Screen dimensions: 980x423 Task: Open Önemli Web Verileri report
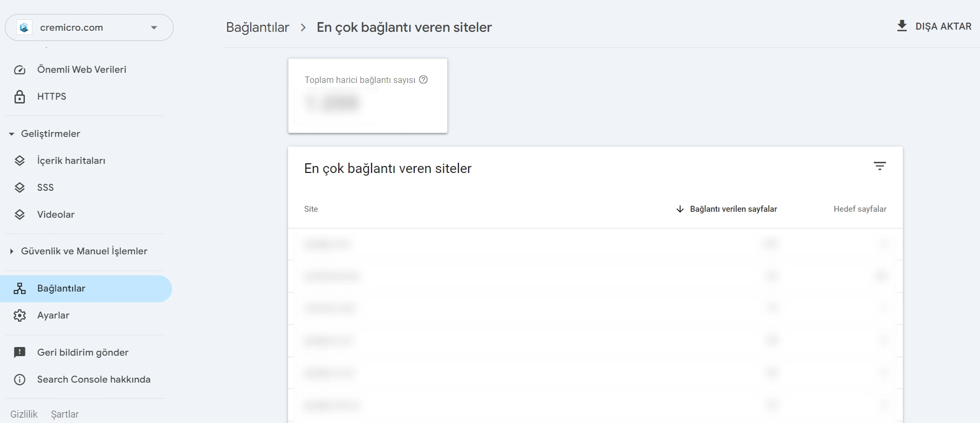[81, 70]
